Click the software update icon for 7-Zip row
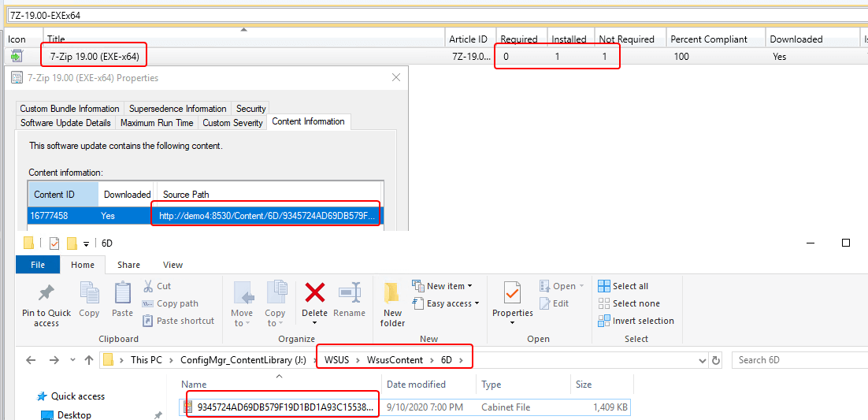 (17, 55)
